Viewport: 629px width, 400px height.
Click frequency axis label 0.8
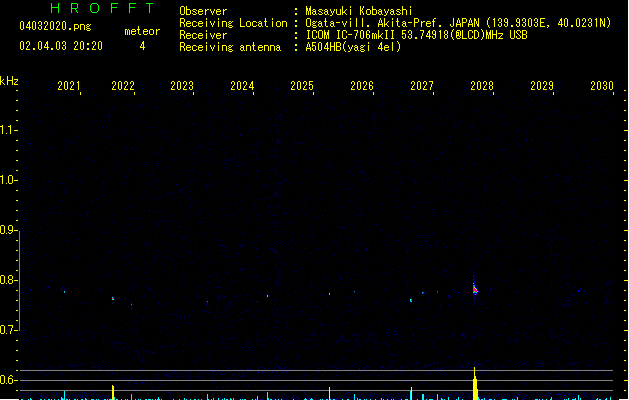(7, 280)
